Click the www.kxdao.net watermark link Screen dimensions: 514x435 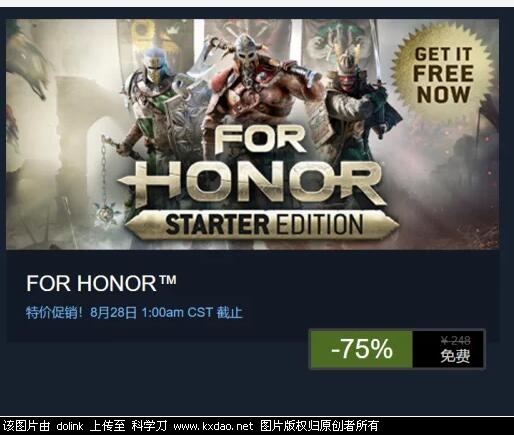point(213,426)
